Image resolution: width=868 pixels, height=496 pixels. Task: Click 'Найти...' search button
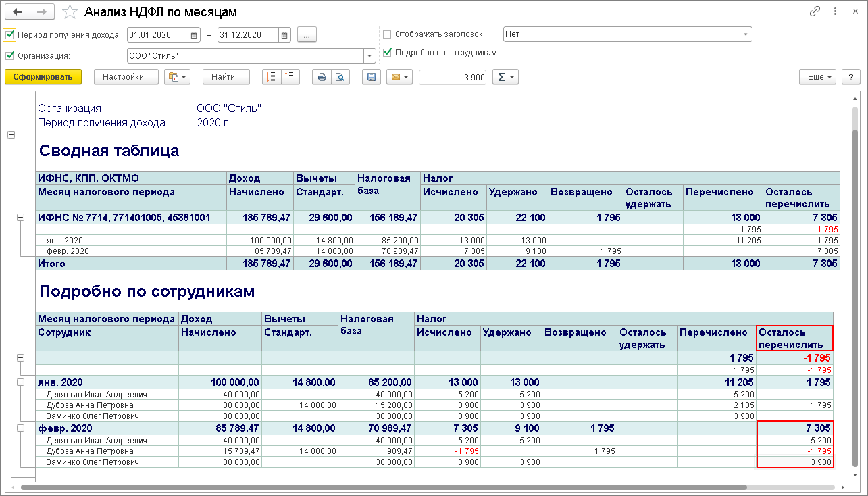click(226, 77)
